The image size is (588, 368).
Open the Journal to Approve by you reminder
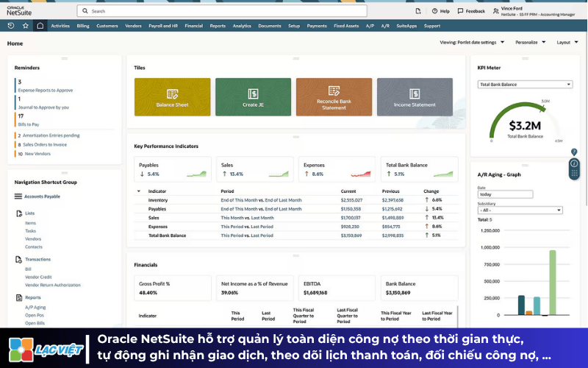[x=43, y=107]
